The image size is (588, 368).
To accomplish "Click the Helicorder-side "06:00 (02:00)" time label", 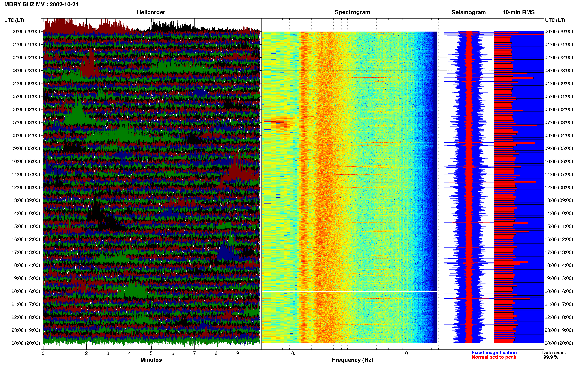I will coord(26,109).
